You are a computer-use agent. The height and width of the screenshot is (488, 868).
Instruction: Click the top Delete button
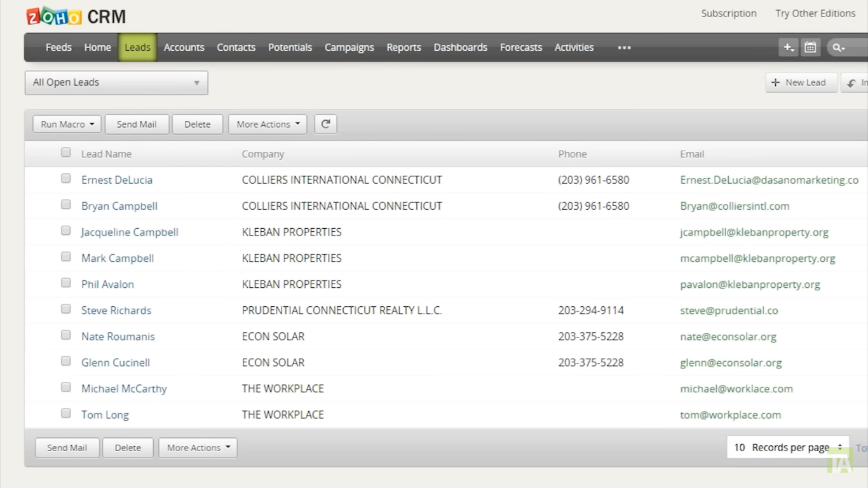(x=198, y=125)
